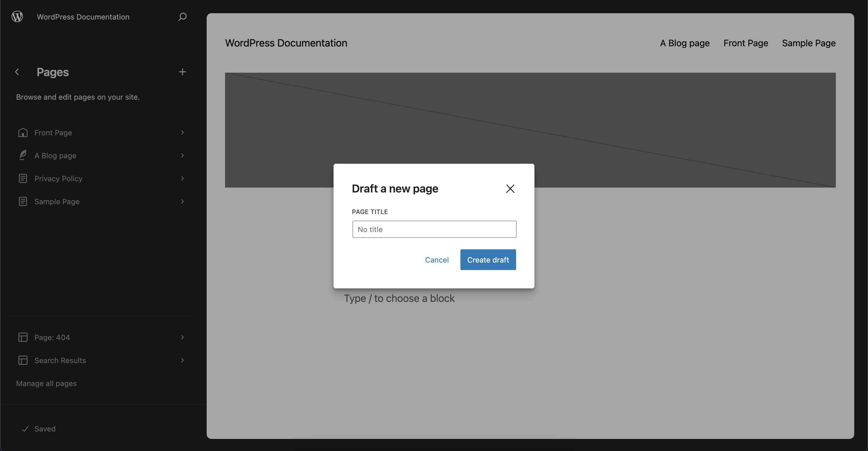The height and width of the screenshot is (451, 868).
Task: Expand the Front Page chevron
Action: (182, 132)
